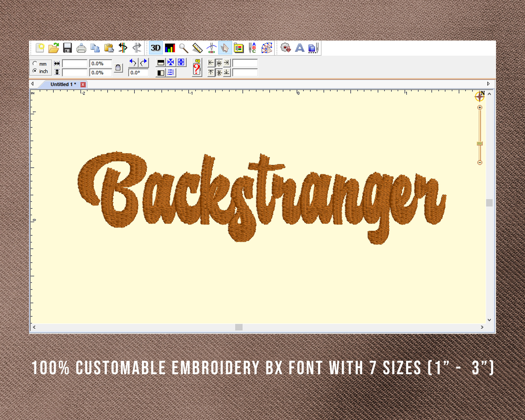
Task: Open the thread color bar chart tool
Action: point(170,48)
